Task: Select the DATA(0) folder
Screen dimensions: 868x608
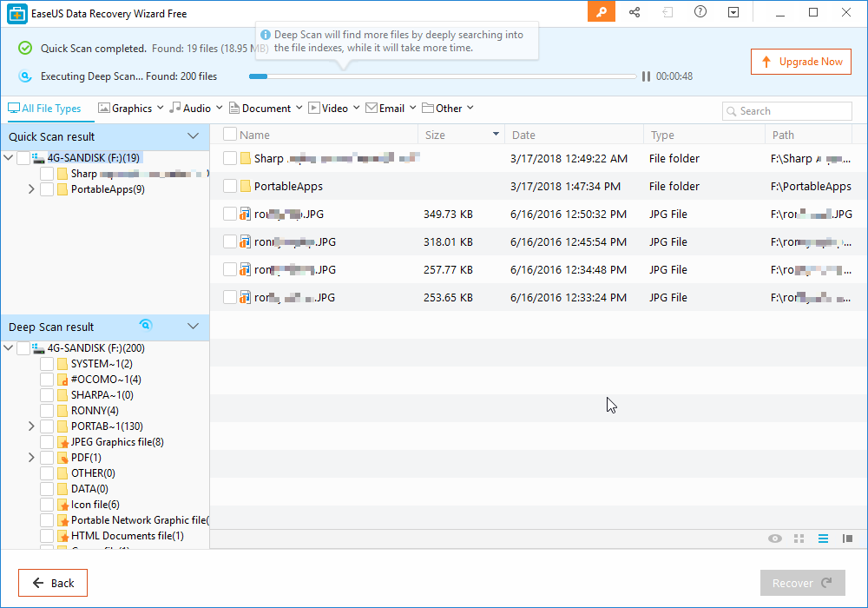Action: [89, 488]
